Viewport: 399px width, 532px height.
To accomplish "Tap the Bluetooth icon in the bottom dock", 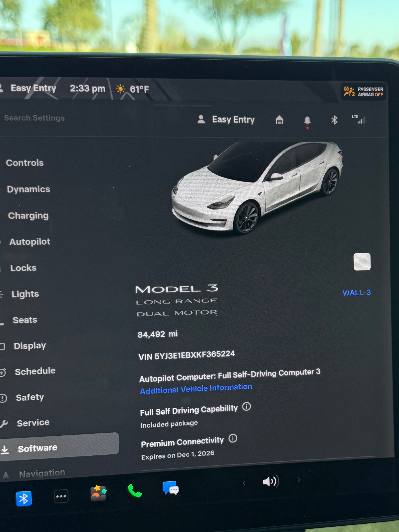I will [x=24, y=499].
